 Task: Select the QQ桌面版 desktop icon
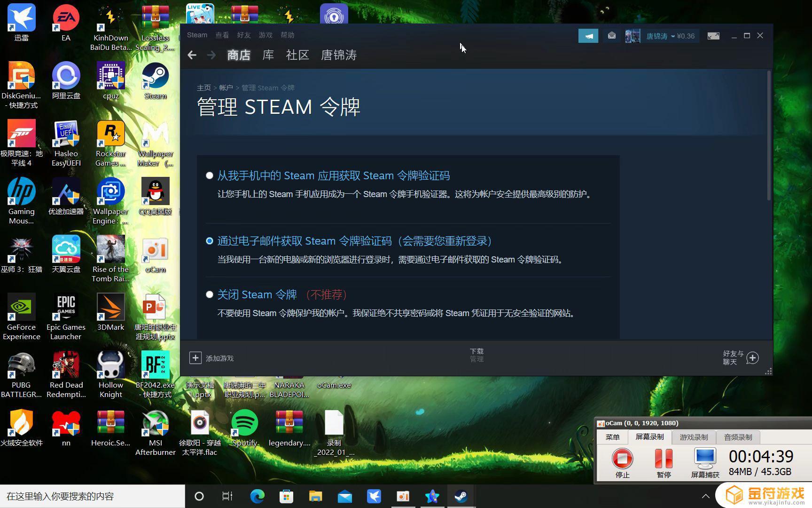click(156, 196)
